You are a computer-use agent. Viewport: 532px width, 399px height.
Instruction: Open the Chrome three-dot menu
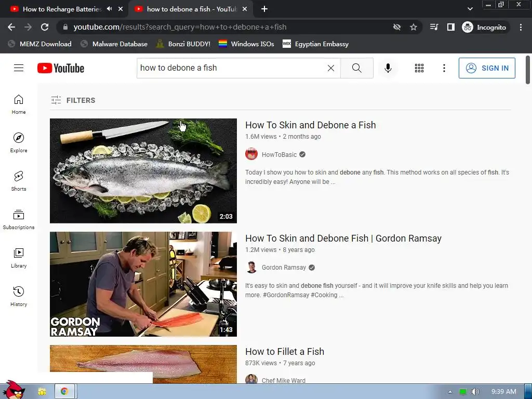tap(521, 27)
